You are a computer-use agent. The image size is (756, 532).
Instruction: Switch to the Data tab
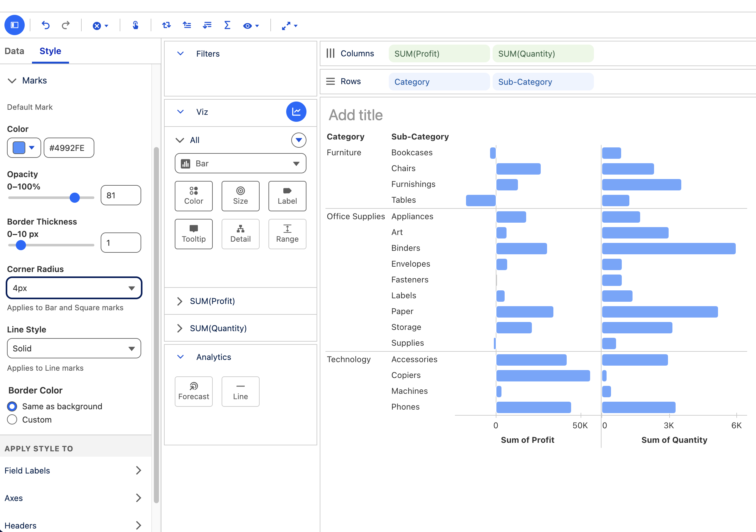click(15, 51)
